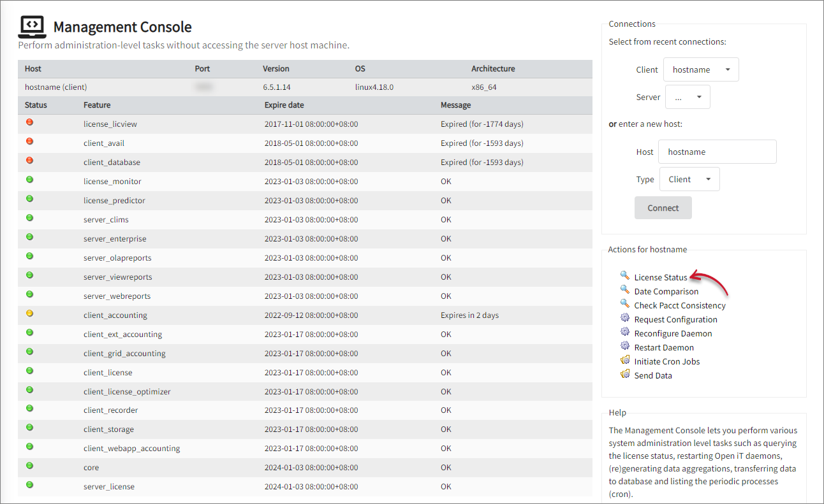Click the Send Data action icon
Image resolution: width=824 pixels, height=504 pixels.
click(625, 374)
